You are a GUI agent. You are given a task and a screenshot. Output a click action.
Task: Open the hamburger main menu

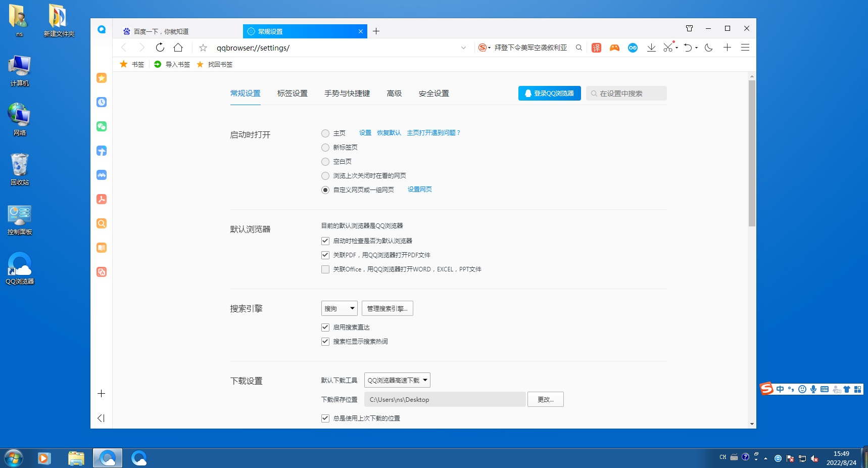745,48
